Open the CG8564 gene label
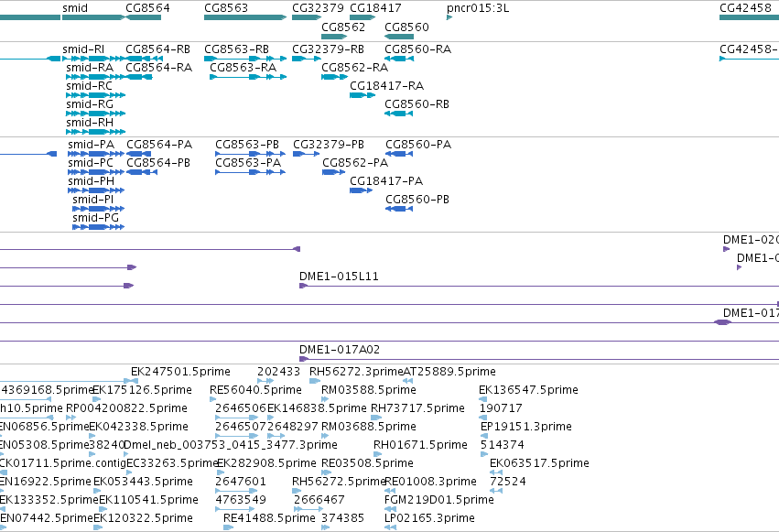 (x=147, y=8)
